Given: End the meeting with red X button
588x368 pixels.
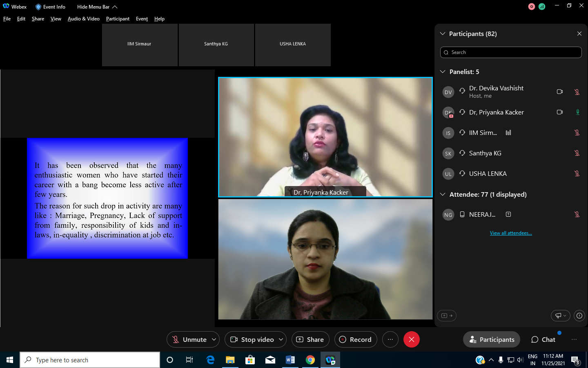Looking at the screenshot, I should [x=412, y=339].
